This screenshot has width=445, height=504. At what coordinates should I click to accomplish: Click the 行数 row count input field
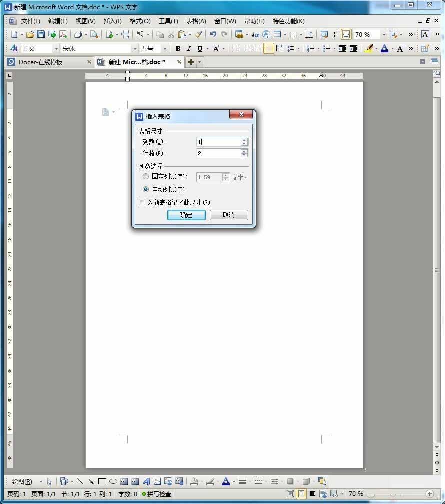pos(218,153)
